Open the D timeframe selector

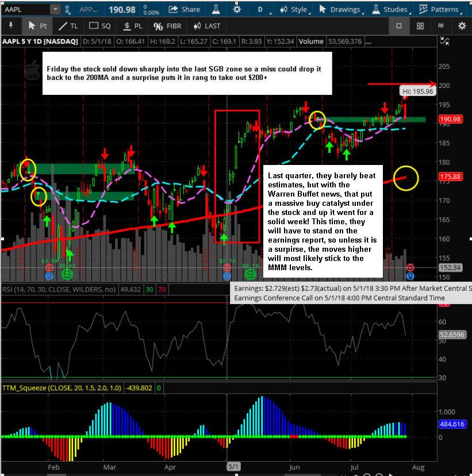coord(261,9)
